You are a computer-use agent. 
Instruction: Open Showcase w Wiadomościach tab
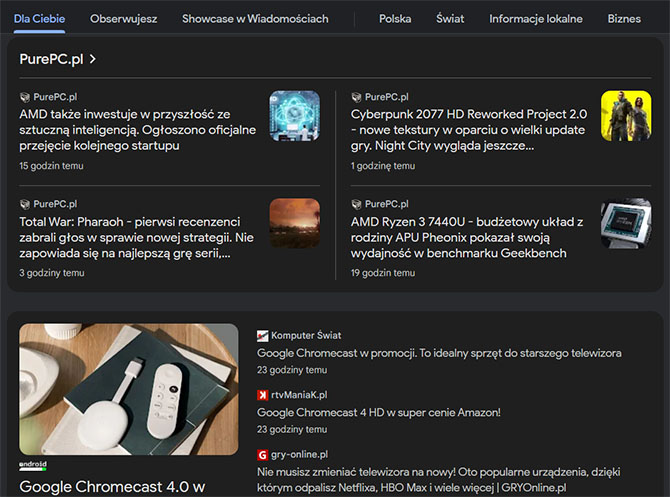click(255, 19)
